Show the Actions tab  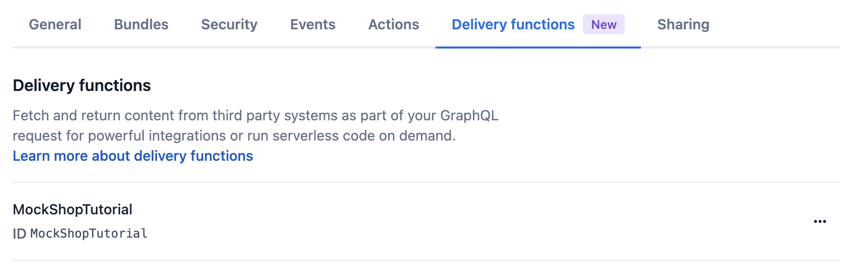point(394,24)
